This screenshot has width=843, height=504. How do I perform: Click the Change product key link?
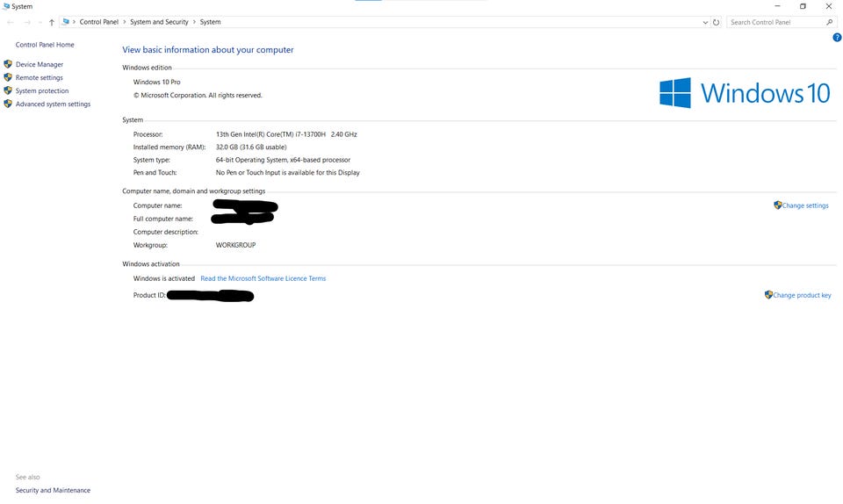[802, 295]
